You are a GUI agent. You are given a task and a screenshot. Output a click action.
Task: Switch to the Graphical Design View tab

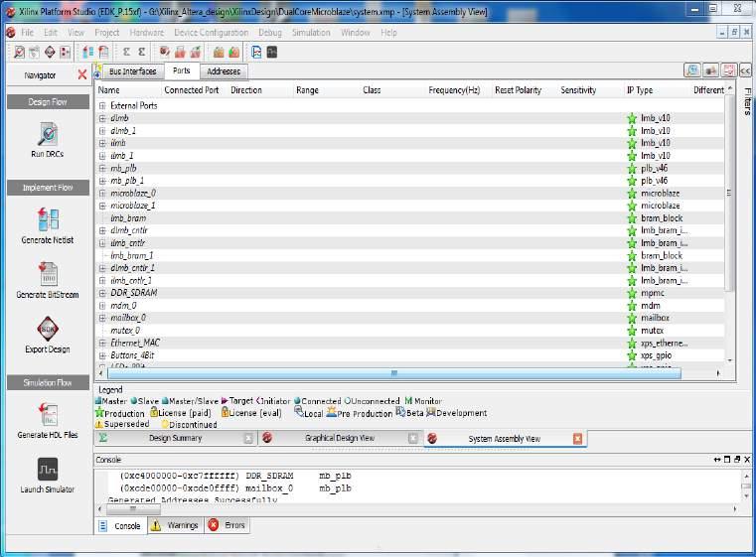point(340,438)
